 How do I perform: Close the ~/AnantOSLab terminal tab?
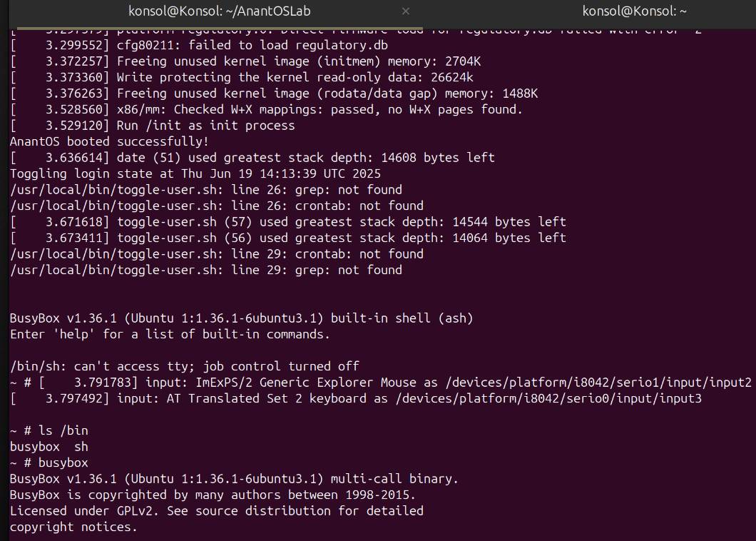click(x=406, y=11)
